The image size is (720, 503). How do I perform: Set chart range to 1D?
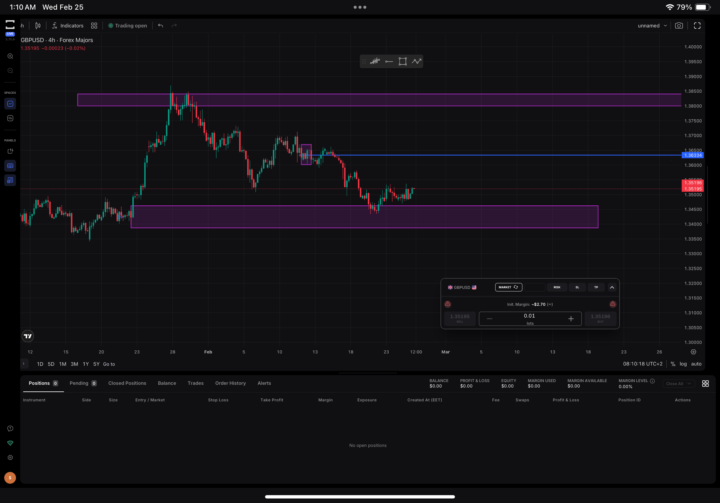point(40,364)
